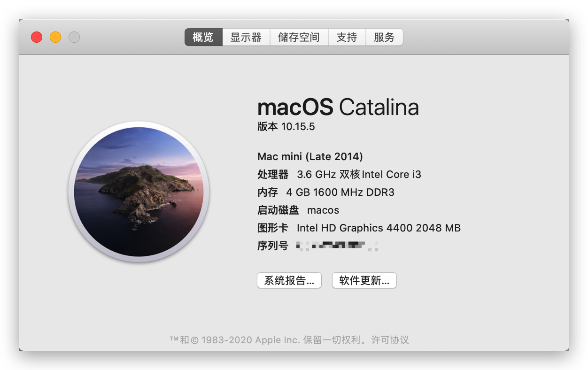Screen dimensions: 588x370
Task: Click Intel HD Graphics 4400 2048 MB text
Action: [x=379, y=228]
